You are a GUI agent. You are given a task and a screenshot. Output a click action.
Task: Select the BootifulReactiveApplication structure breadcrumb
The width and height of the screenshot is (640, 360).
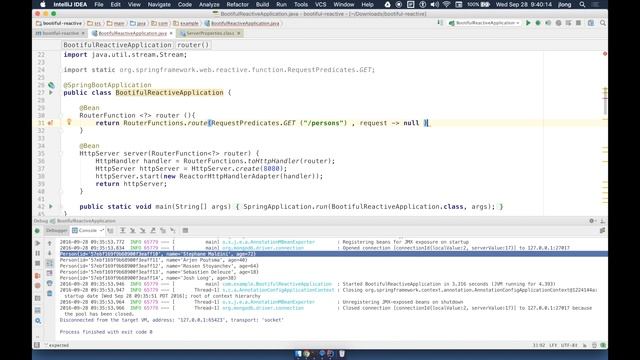(x=117, y=45)
